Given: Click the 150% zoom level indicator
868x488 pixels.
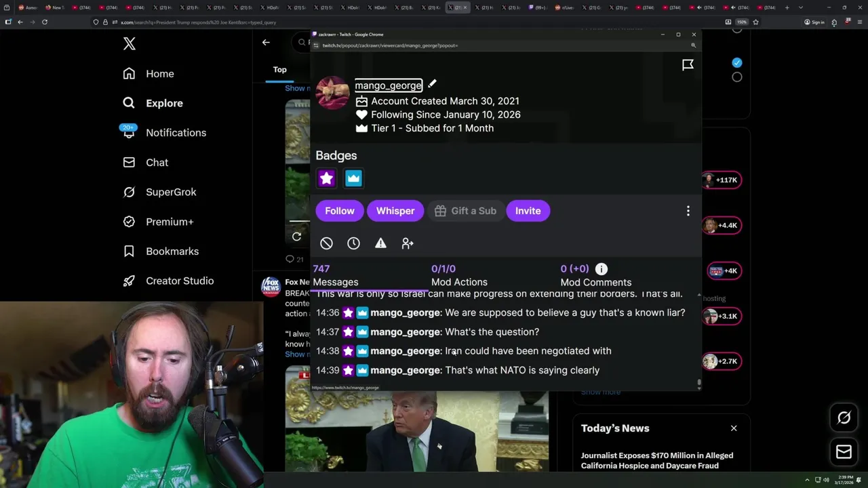Looking at the screenshot, I should (x=742, y=22).
